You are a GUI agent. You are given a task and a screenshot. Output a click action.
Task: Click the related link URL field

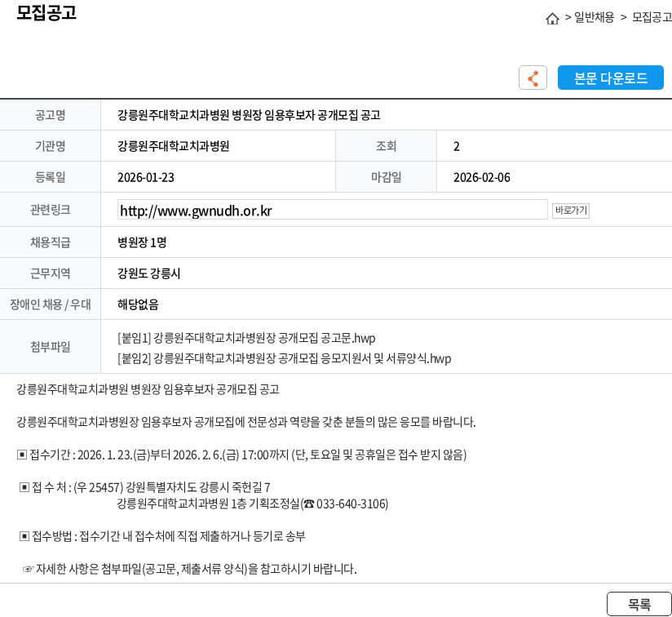coord(332,210)
